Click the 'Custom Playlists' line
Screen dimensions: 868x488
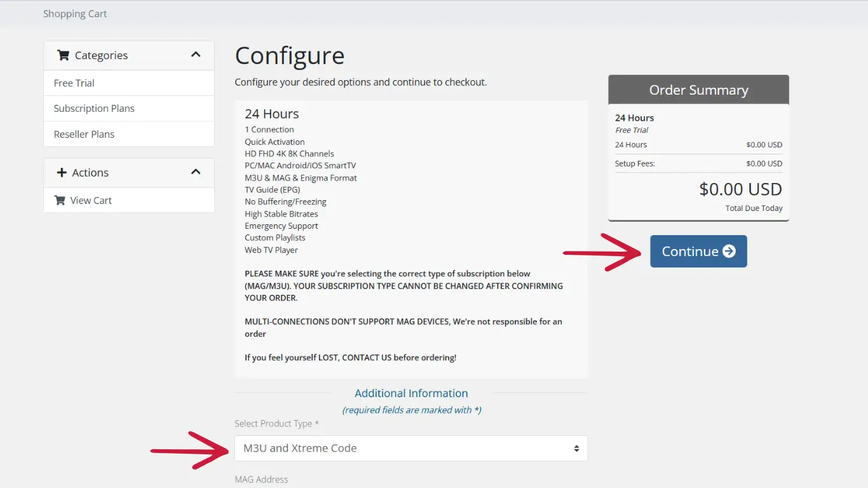275,237
